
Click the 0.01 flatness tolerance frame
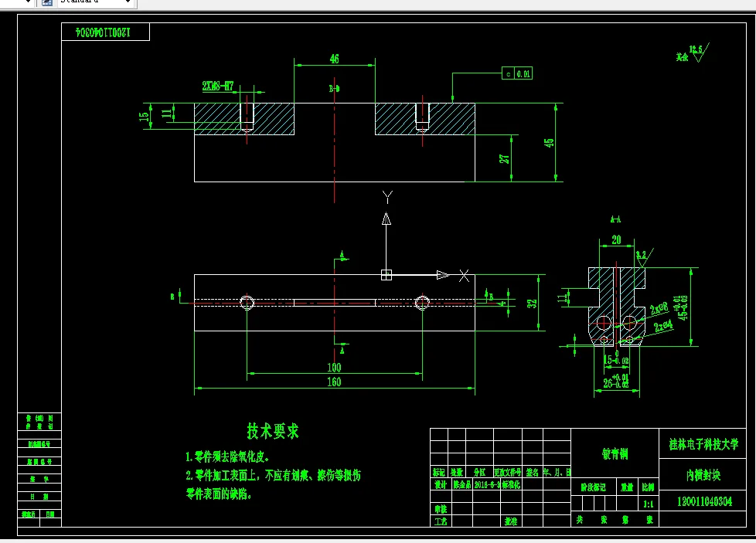(517, 73)
